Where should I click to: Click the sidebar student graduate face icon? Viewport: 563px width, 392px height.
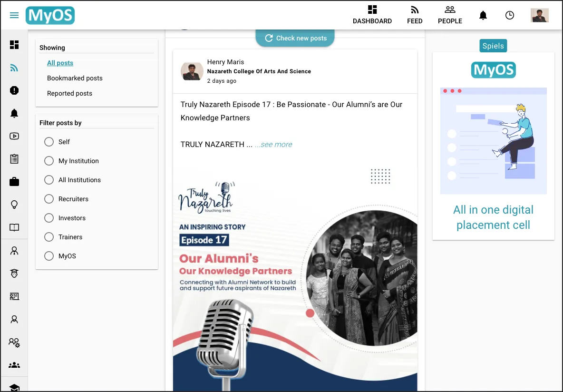tap(14, 274)
